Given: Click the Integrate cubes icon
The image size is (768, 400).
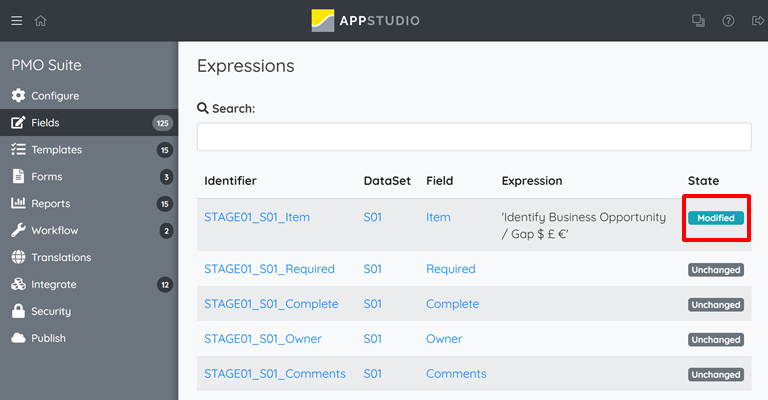Looking at the screenshot, I should pyautogui.click(x=19, y=284).
